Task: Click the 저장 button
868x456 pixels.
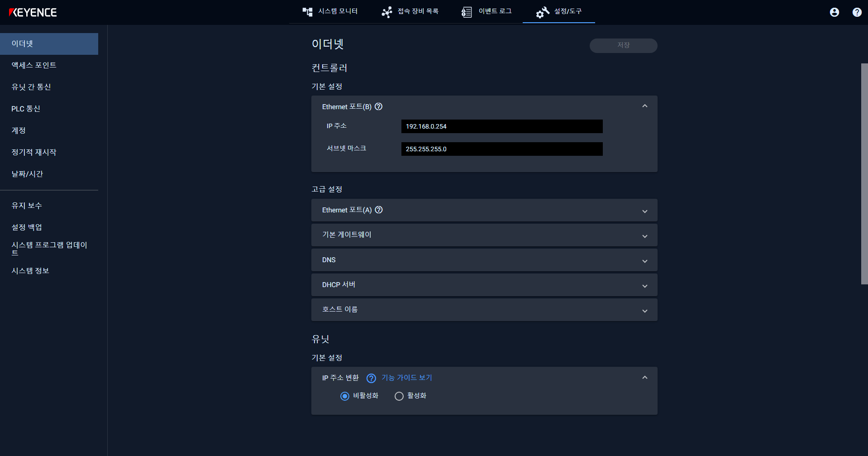Action: point(623,46)
